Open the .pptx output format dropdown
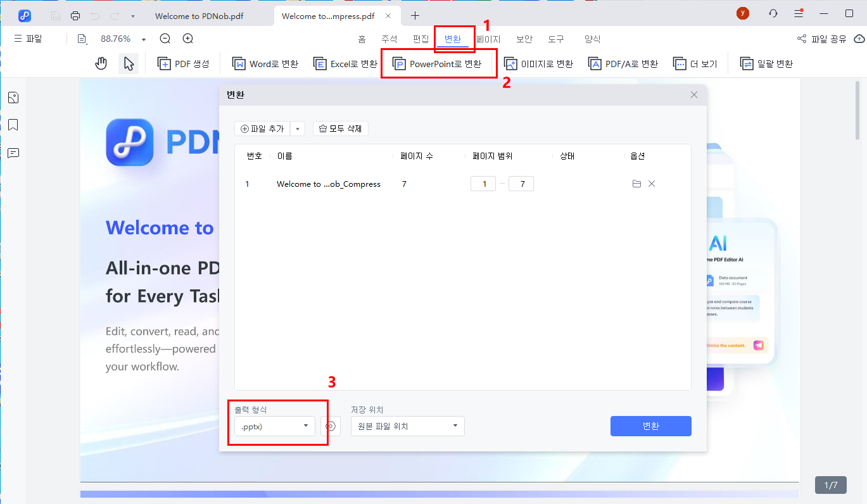The image size is (867, 504). coord(275,425)
